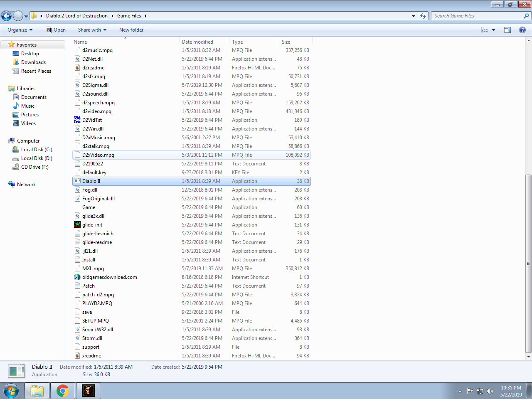Open the Share with menu
This screenshot has width=532, height=399.
92,30
